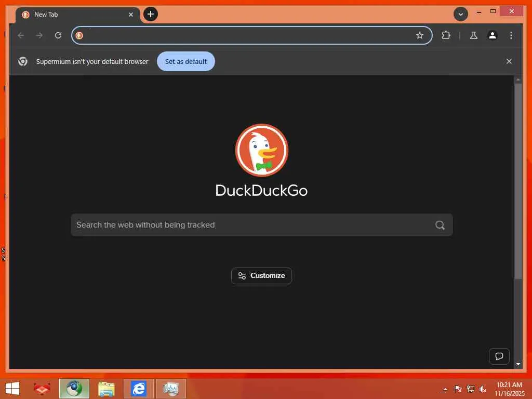The height and width of the screenshot is (399, 532).
Task: Open the taskbar clock and date
Action: (x=509, y=389)
